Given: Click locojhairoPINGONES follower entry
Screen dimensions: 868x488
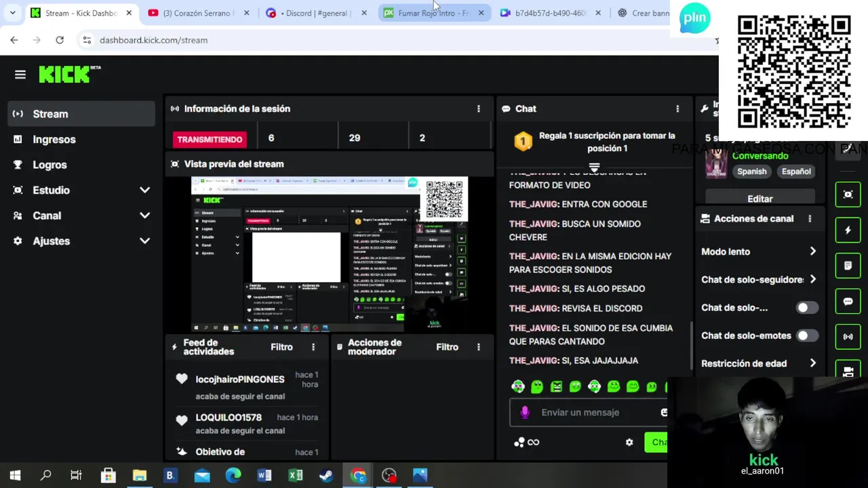Looking at the screenshot, I should 247,387.
